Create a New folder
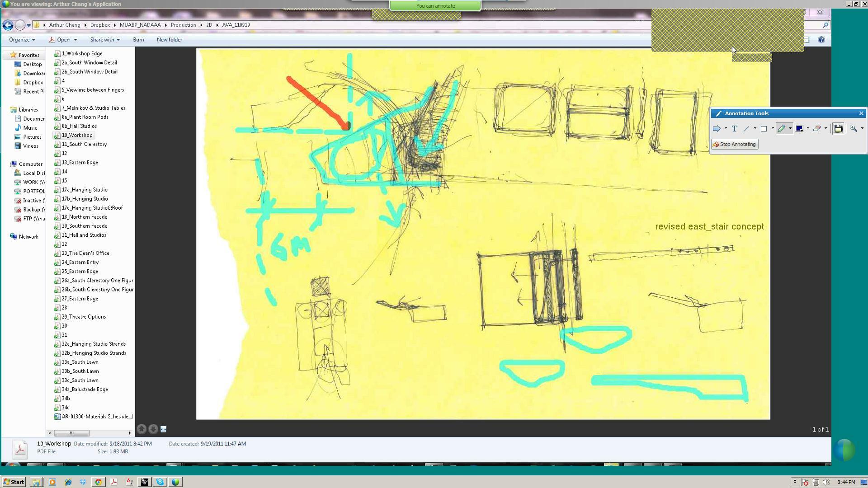The height and width of the screenshot is (488, 868). [170, 40]
